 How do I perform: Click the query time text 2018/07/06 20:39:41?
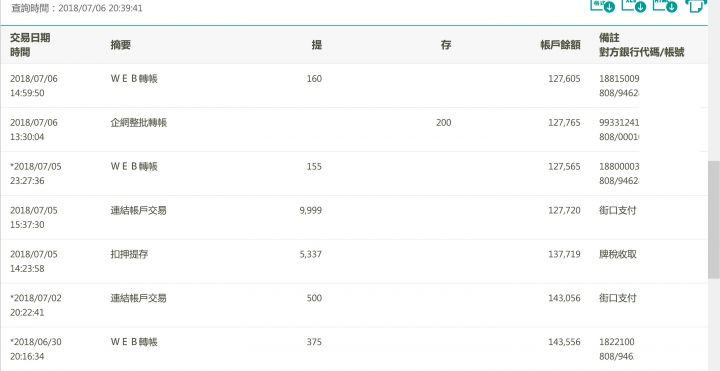pos(100,8)
